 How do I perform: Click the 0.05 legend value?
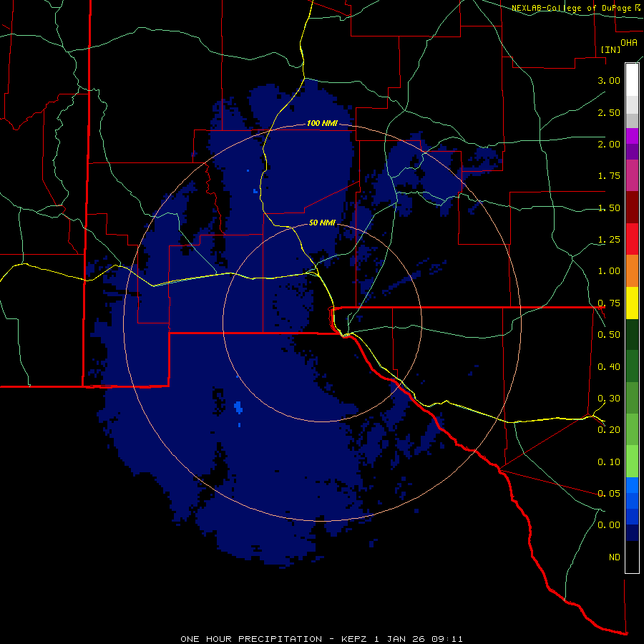point(609,494)
